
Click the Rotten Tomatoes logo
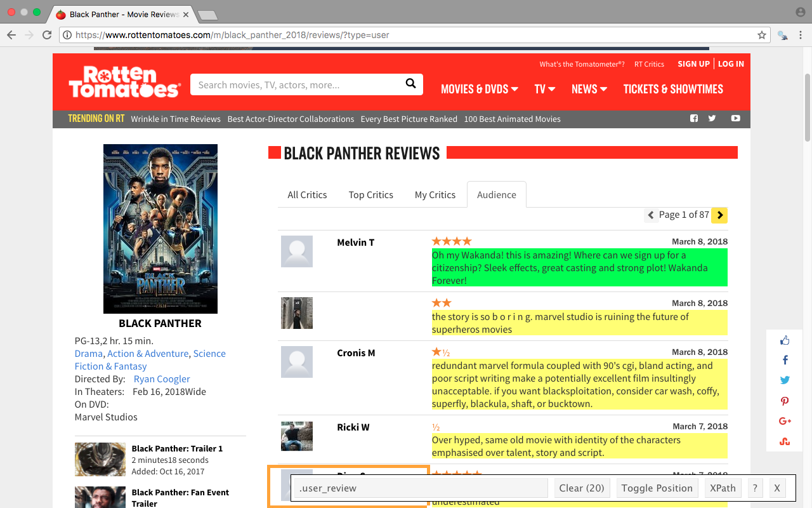pyautogui.click(x=124, y=82)
